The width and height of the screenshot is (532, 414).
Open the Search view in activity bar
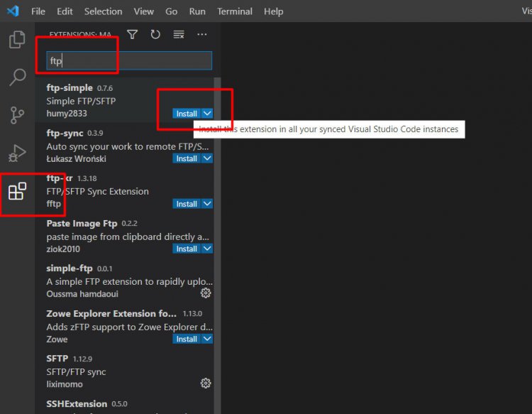[x=17, y=77]
